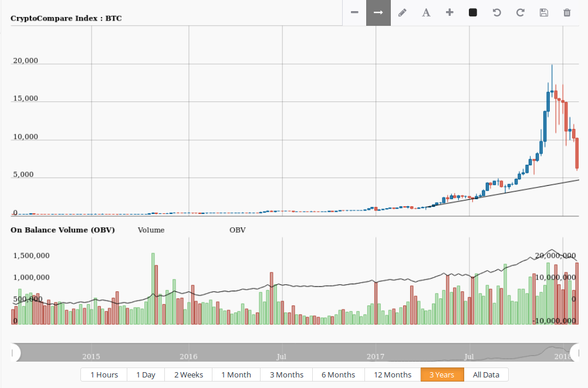Click the 5,000 price axis label
The height and width of the screenshot is (388, 588).
coord(23,175)
